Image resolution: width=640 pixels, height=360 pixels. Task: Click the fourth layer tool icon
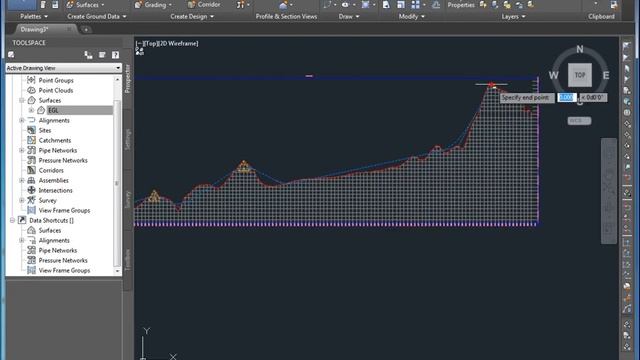tap(519, 4)
